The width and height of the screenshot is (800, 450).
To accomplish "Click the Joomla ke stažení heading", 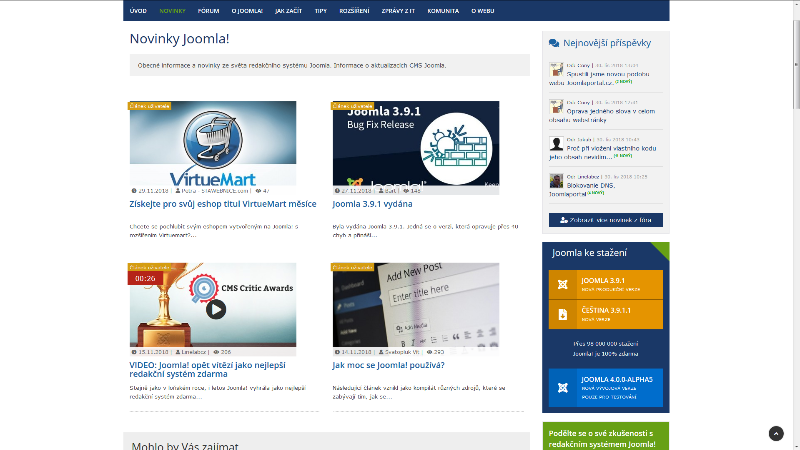I will [589, 253].
